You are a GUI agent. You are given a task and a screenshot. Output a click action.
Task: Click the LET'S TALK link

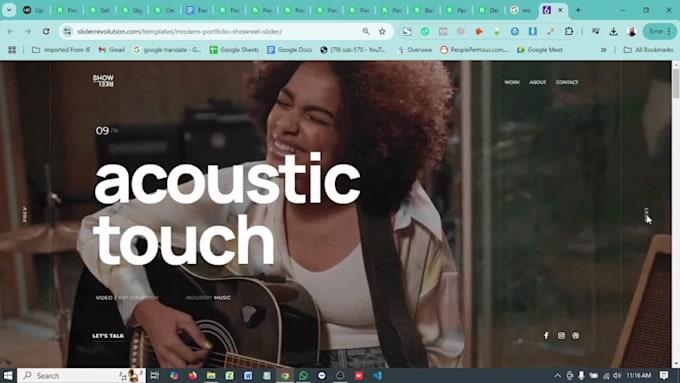pos(108,336)
